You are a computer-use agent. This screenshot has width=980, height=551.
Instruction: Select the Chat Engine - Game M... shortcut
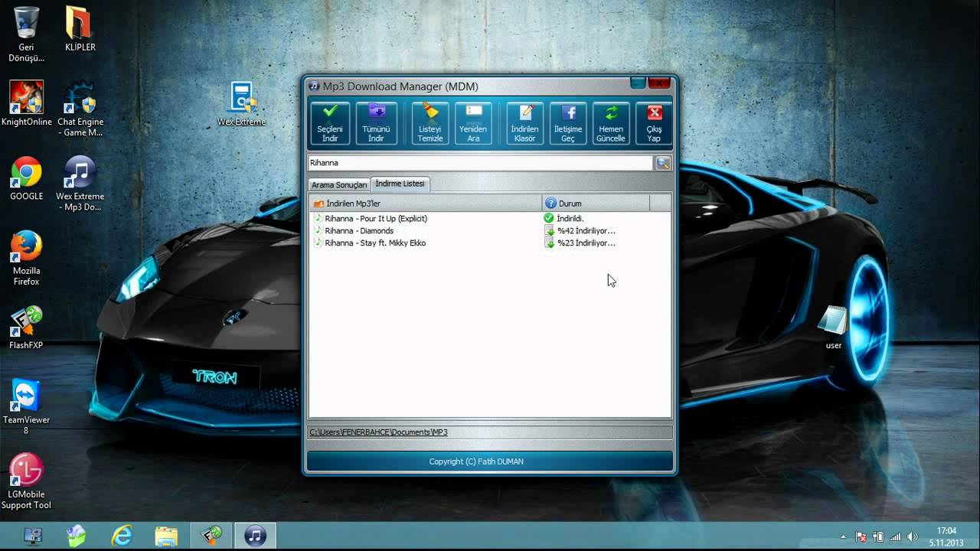pos(80,109)
